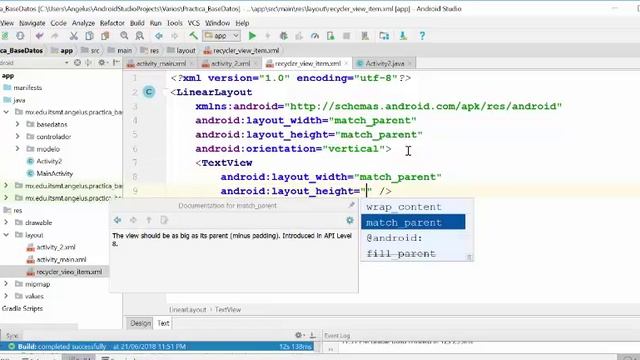Select wrap_content completion suggestion
This screenshot has width=640, height=360.
point(403,207)
